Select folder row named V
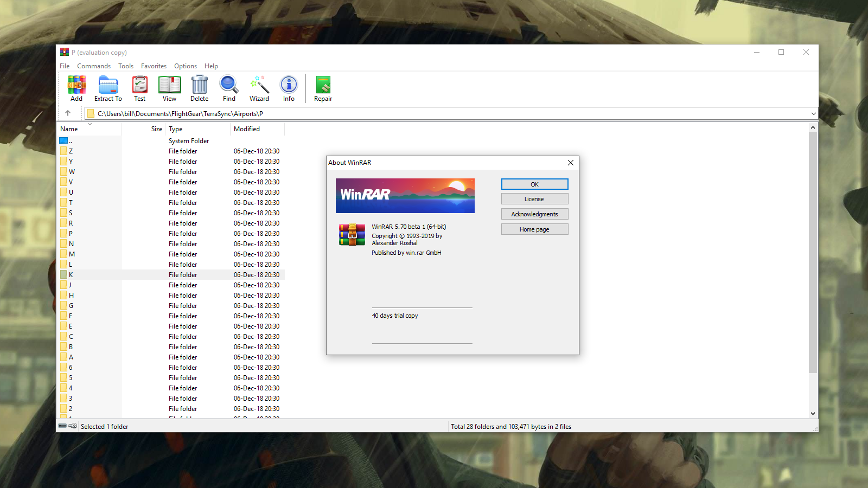 (171, 182)
